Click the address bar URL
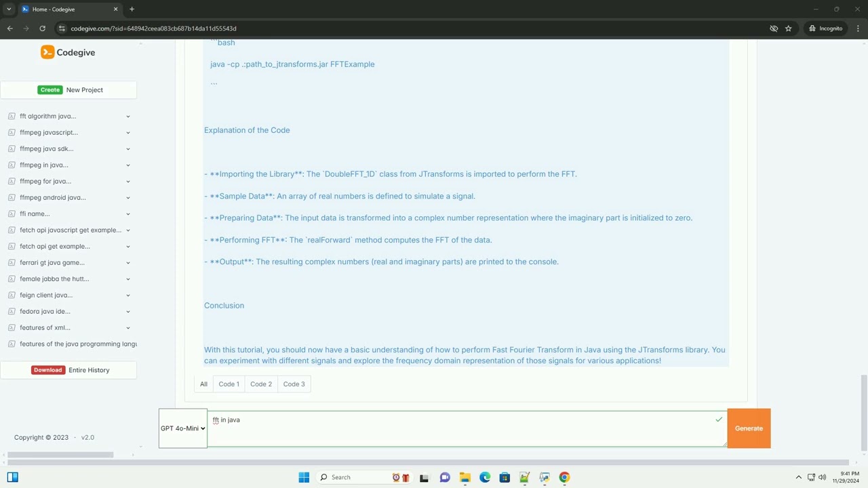Image resolution: width=868 pixels, height=488 pixels. (153, 28)
